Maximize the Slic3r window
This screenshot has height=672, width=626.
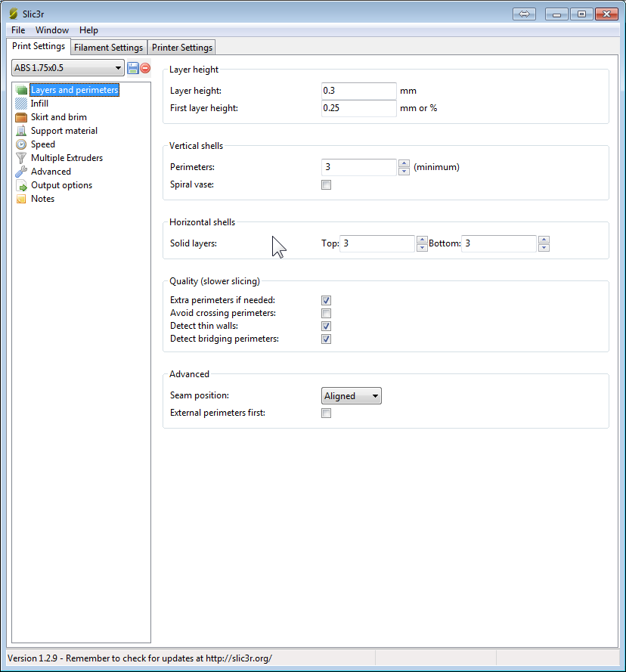(581, 14)
